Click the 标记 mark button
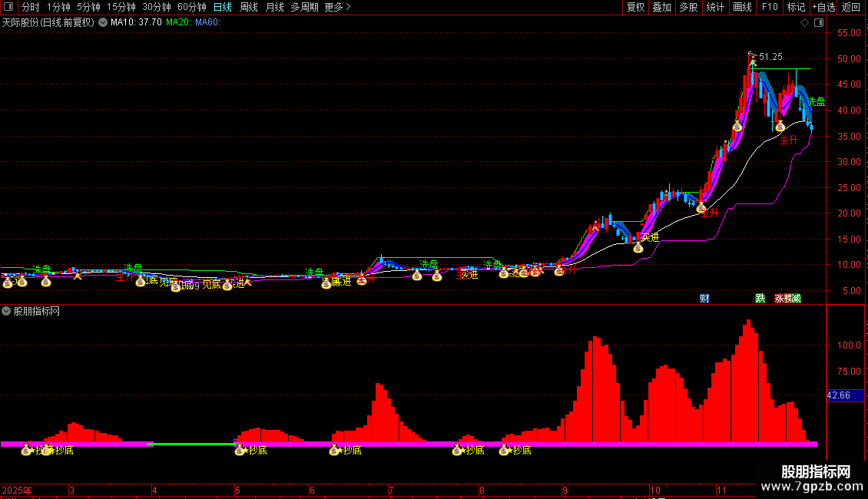The height and width of the screenshot is (499, 868). click(796, 7)
